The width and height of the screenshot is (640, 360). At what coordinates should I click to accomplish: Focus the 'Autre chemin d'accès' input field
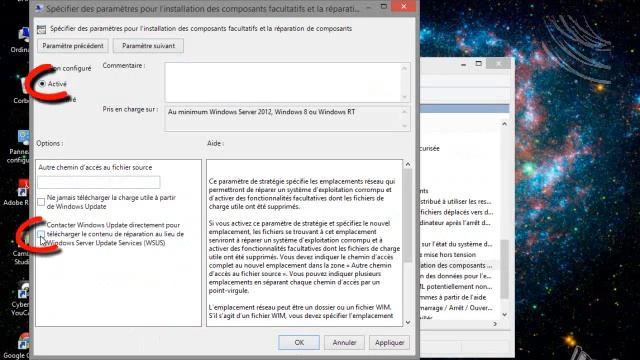coord(99,182)
